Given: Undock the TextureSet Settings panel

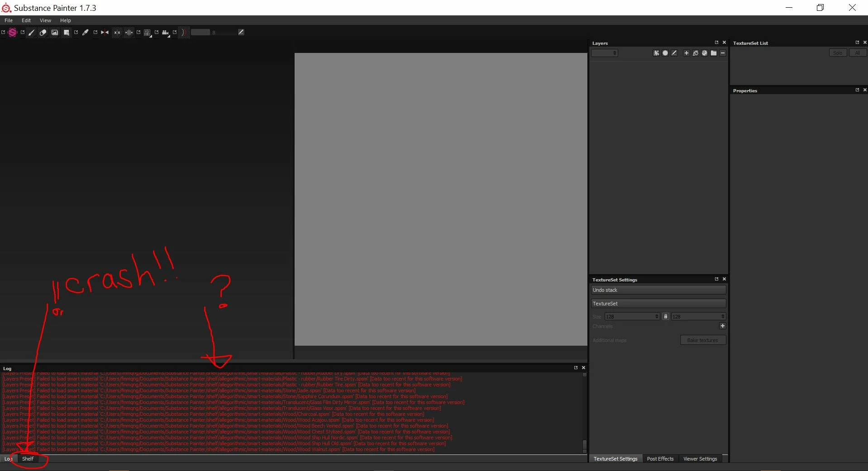Looking at the screenshot, I should [x=716, y=279].
